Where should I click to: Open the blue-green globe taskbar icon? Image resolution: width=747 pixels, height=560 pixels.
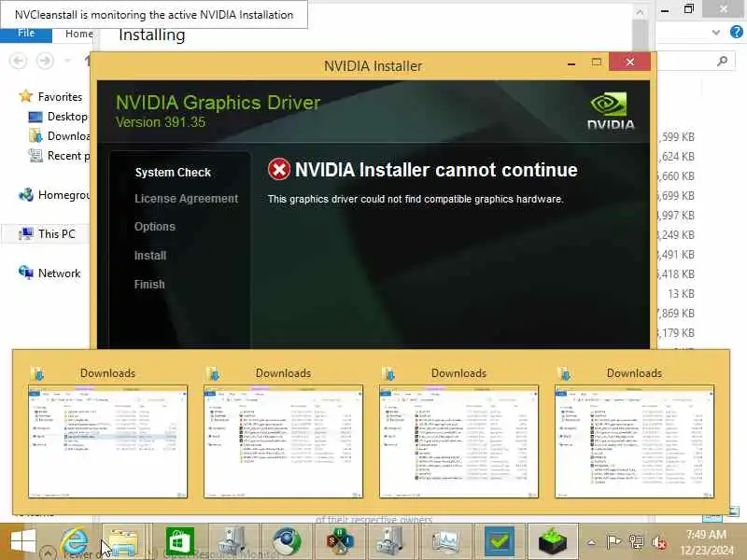[x=287, y=542]
